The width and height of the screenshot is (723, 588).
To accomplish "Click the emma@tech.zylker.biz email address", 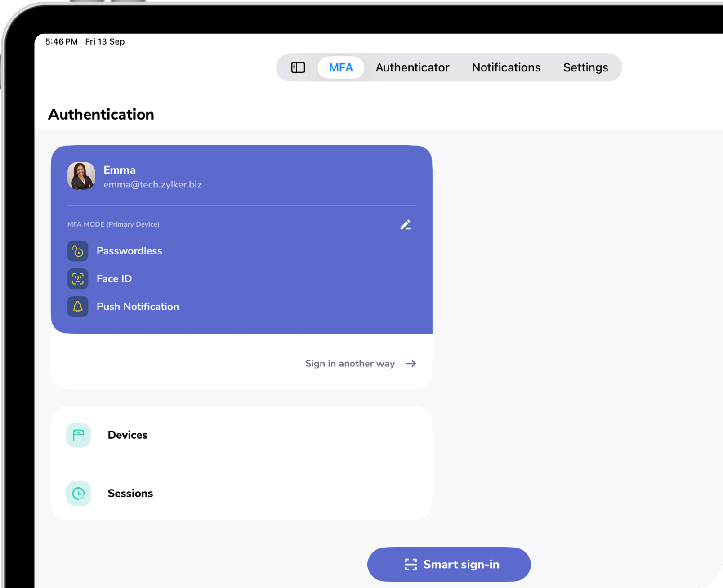I will point(152,184).
